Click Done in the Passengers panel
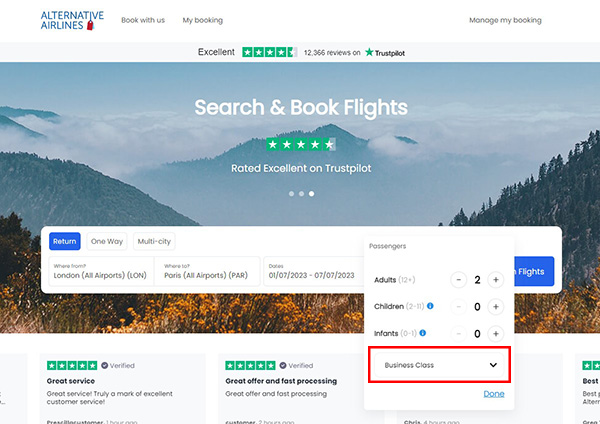This screenshot has width=600, height=424. pyautogui.click(x=494, y=394)
